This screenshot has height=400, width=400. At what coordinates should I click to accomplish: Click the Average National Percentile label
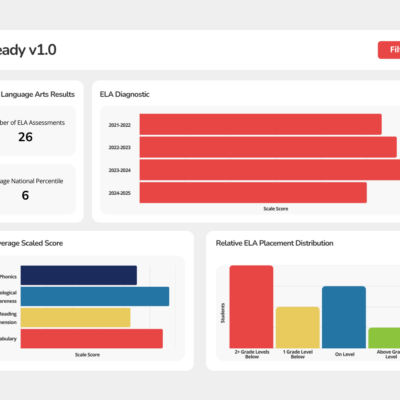pyautogui.click(x=31, y=181)
